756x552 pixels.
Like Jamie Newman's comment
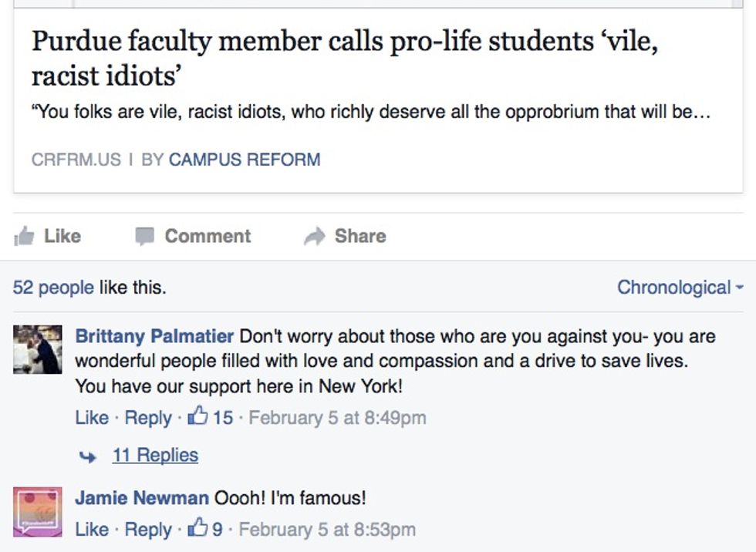click(x=91, y=530)
